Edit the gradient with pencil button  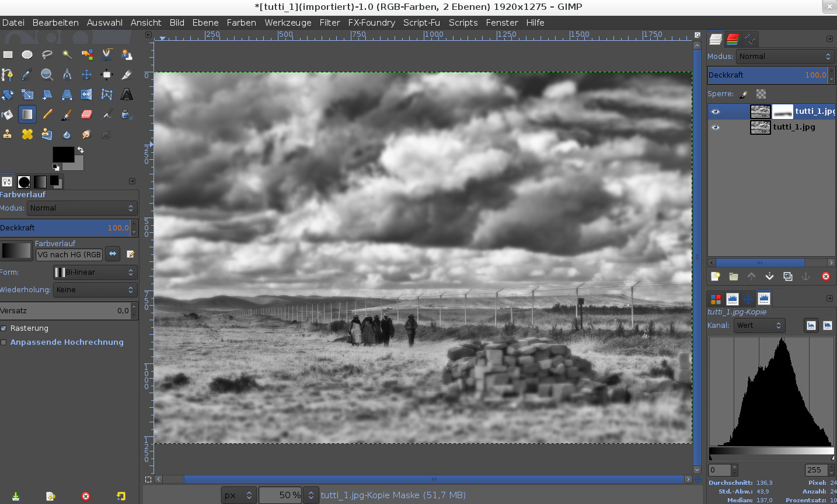[x=131, y=254]
